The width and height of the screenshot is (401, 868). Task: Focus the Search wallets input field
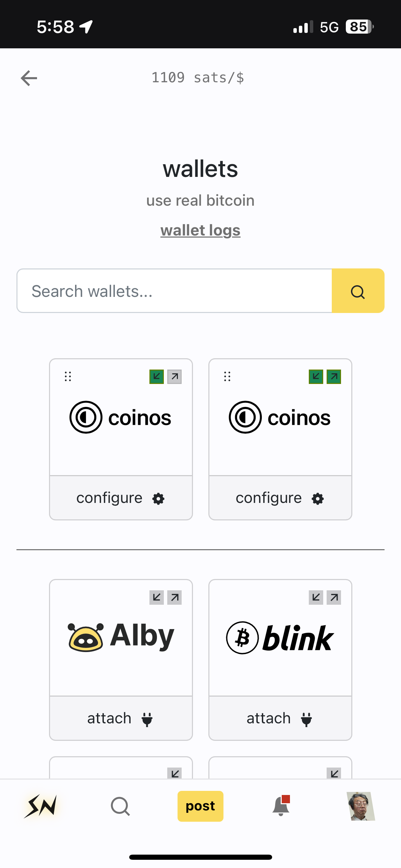pos(174,291)
